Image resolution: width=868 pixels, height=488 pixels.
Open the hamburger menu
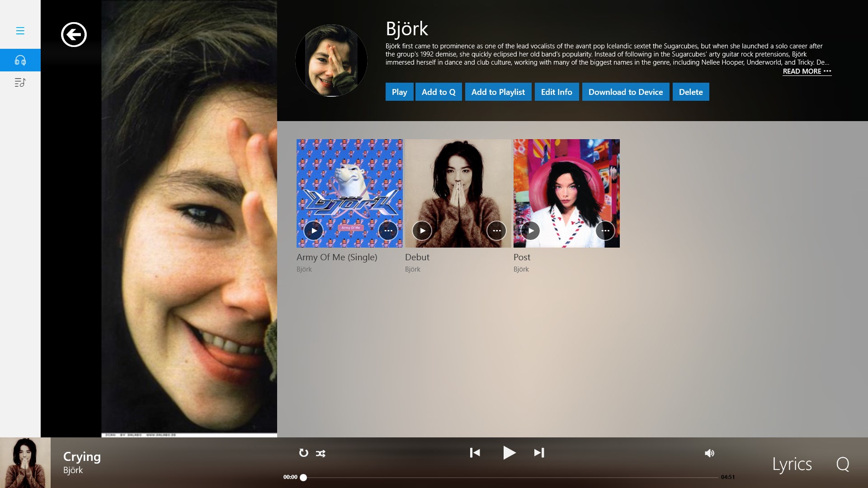pyautogui.click(x=20, y=31)
